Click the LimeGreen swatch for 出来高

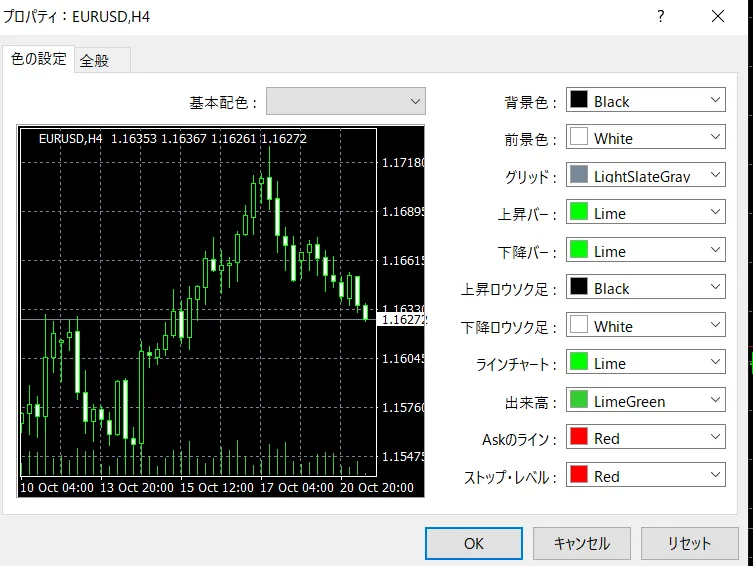pos(579,399)
